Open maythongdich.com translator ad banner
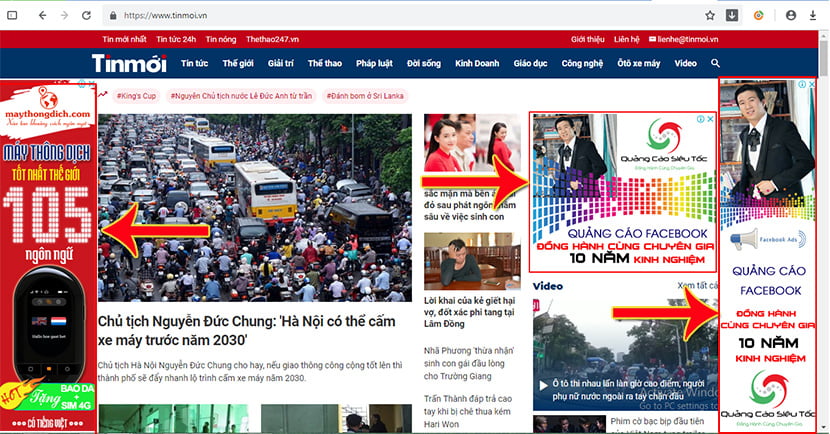 pos(48,256)
